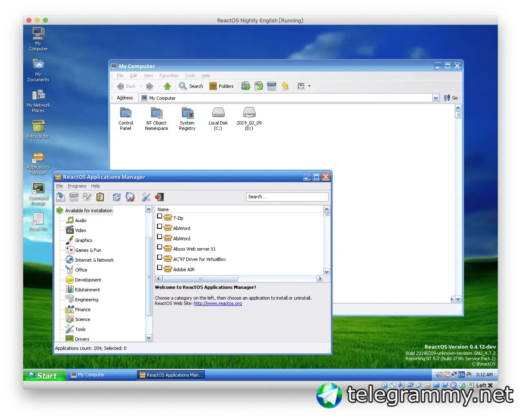Click the Views grid icon in My Computer toolbar
This screenshot has width=521, height=420.
pyautogui.click(x=301, y=86)
